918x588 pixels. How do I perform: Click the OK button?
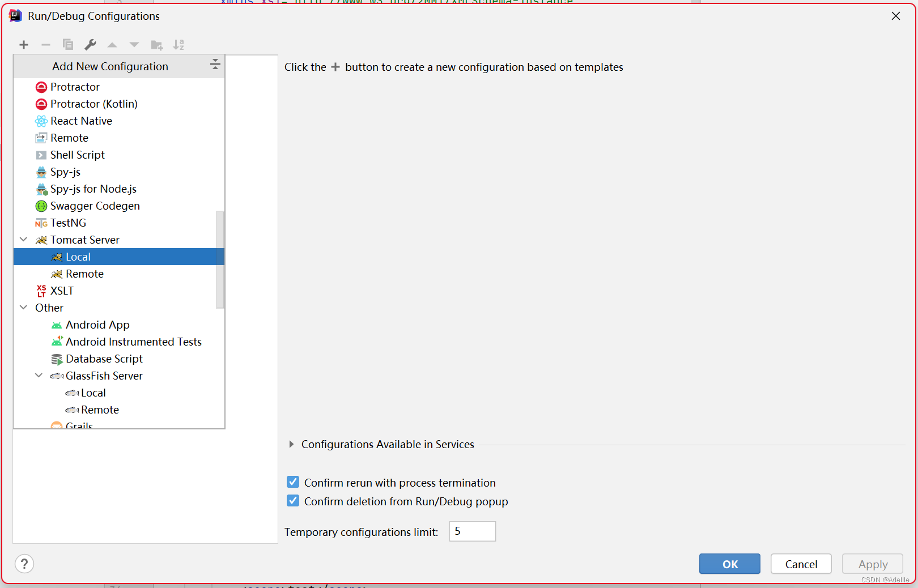point(730,564)
